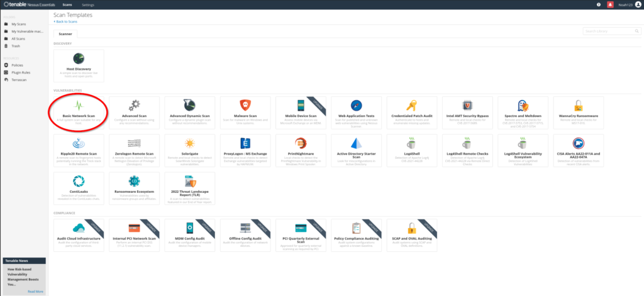Select SCAP and OVAL Auditing template

[x=411, y=235]
